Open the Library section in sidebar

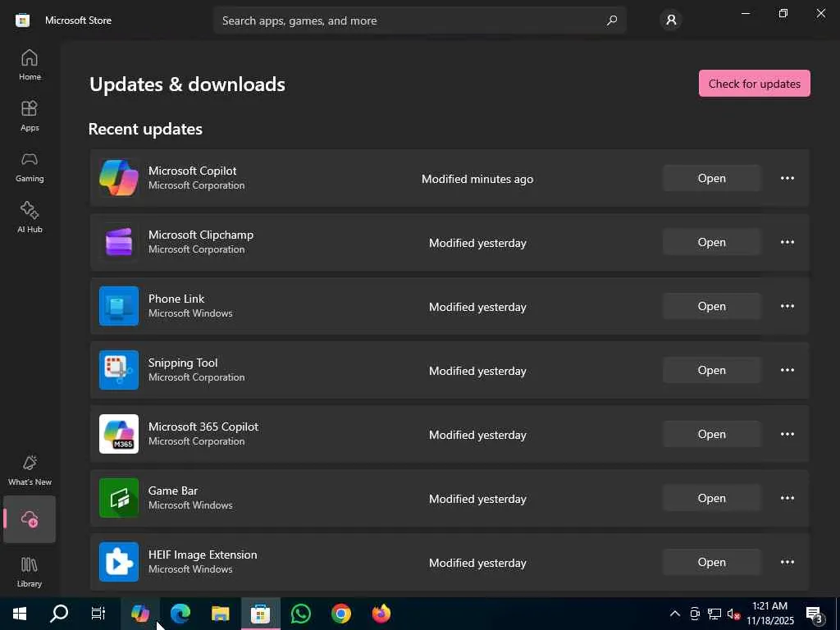tap(30, 572)
